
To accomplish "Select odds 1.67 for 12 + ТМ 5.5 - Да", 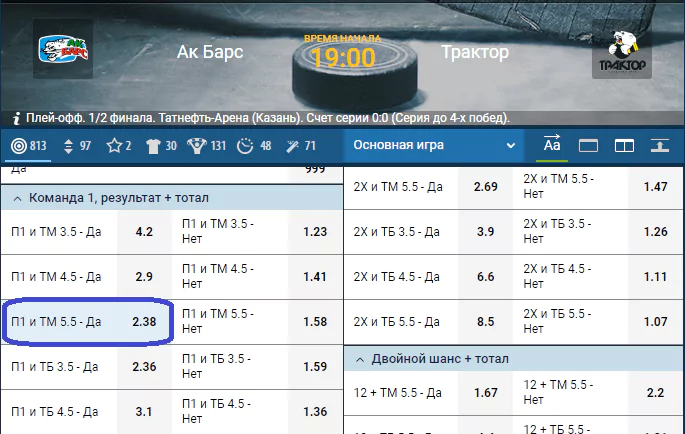I will [485, 392].
